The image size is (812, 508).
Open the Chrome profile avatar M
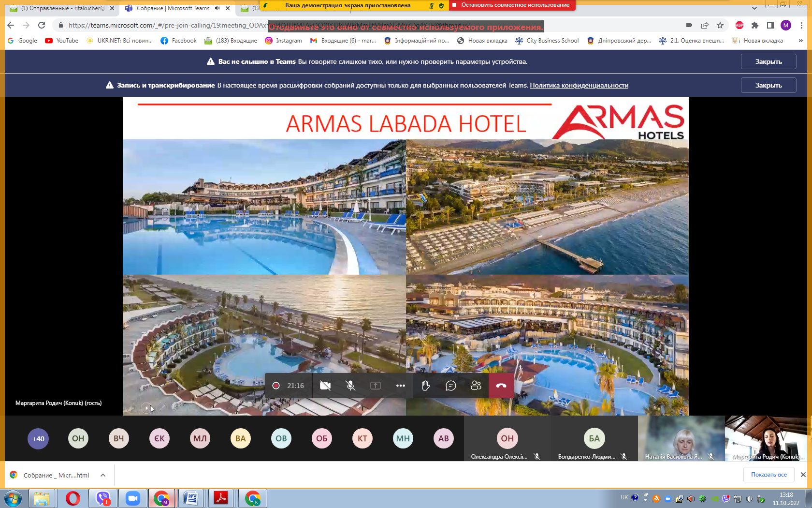click(786, 25)
